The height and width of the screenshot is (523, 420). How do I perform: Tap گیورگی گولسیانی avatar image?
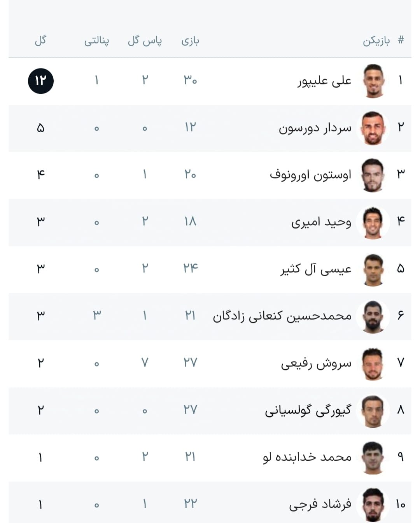click(x=373, y=411)
